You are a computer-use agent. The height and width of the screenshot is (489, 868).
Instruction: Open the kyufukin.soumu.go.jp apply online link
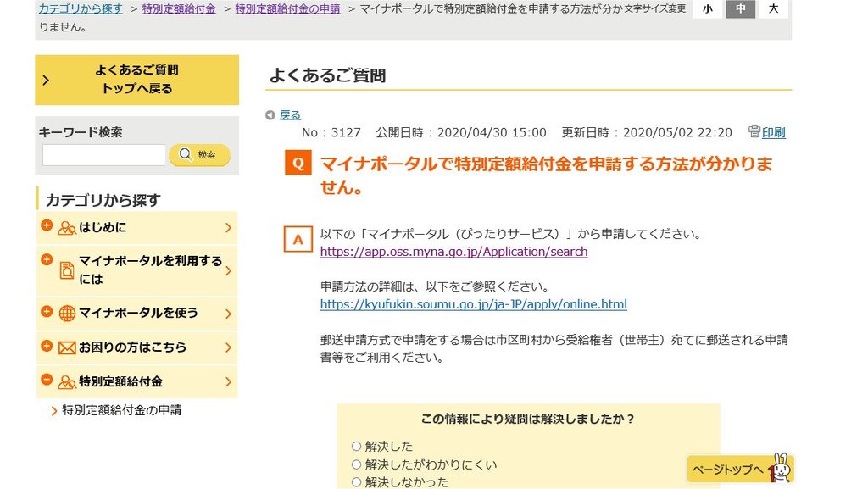click(473, 304)
